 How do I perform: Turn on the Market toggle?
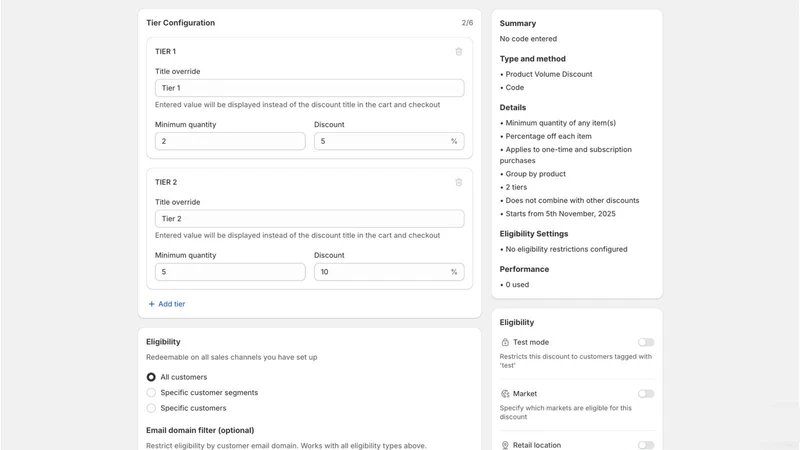coord(646,394)
